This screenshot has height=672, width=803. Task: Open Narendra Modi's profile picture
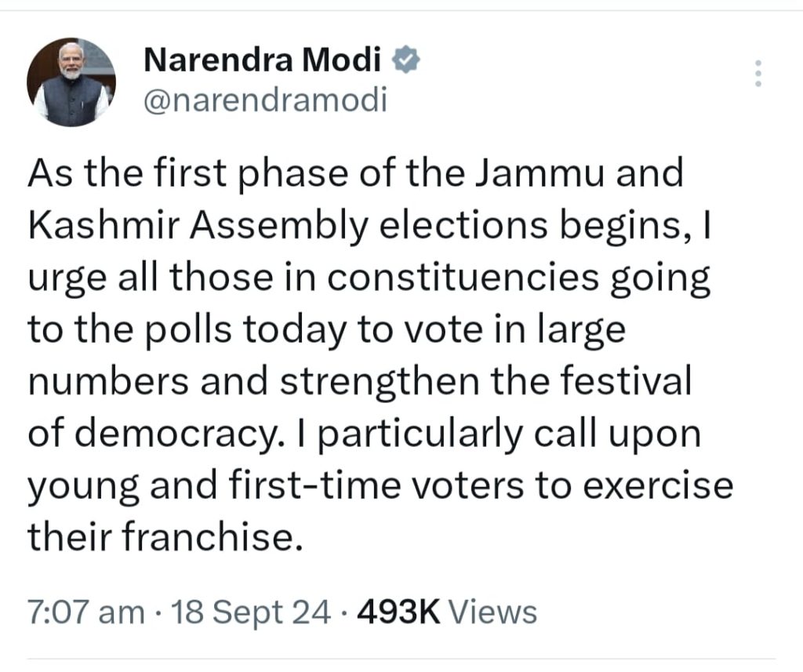[71, 81]
